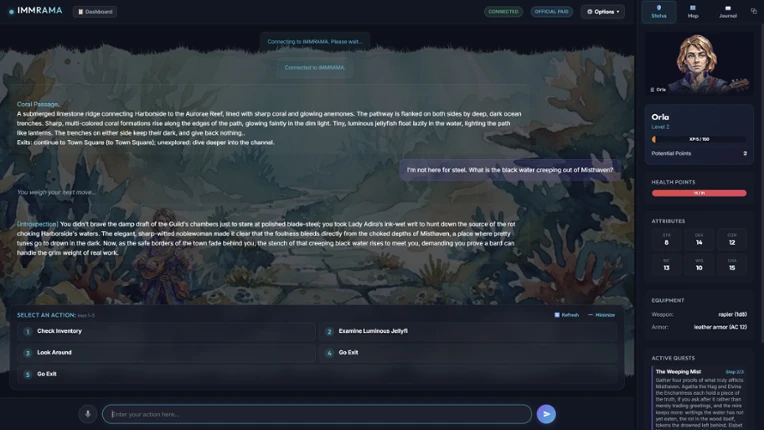Minimize the action panel

tap(601, 315)
